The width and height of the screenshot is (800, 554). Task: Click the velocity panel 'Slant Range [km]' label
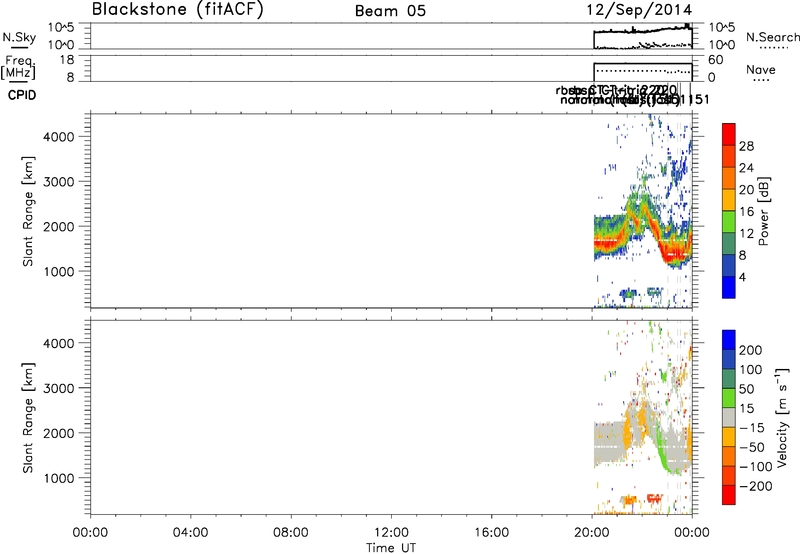[x=28, y=418]
